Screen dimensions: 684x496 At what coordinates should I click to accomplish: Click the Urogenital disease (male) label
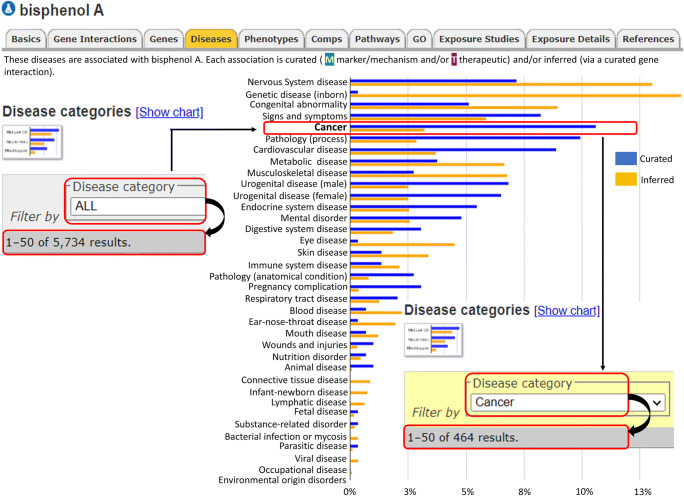pos(294,184)
